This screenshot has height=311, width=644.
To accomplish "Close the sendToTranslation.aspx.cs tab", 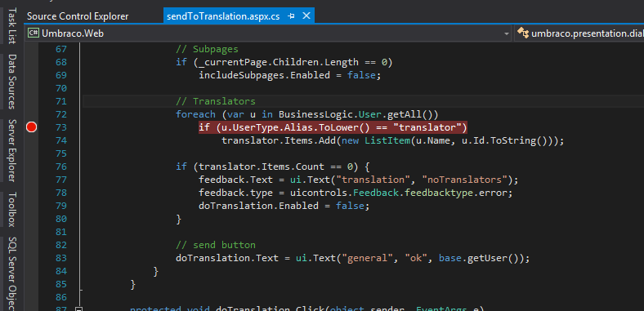I will coord(306,16).
